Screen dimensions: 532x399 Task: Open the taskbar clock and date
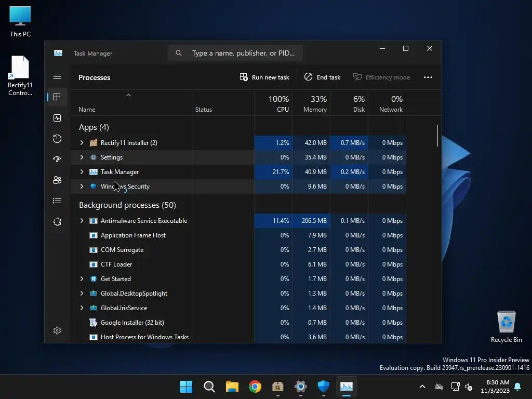[x=495, y=387]
